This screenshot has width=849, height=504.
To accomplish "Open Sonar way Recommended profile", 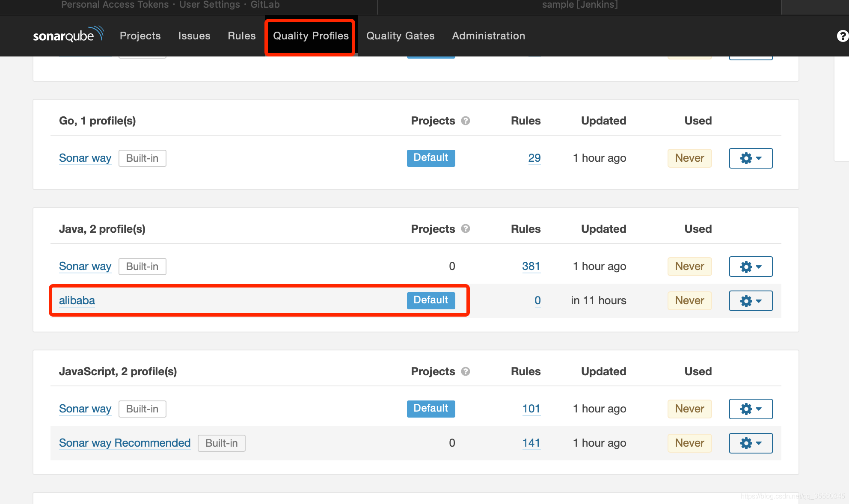I will (x=125, y=443).
